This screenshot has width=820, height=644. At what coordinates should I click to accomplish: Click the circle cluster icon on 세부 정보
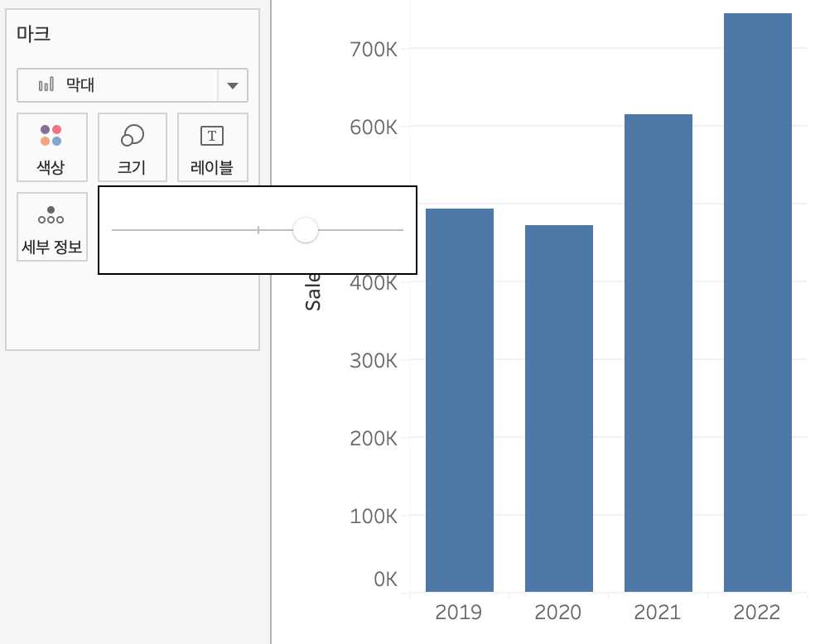click(x=51, y=213)
